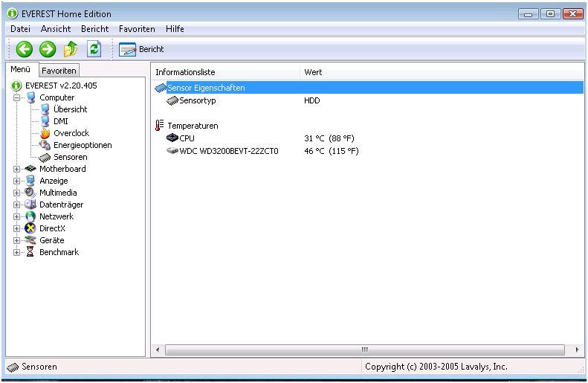Click the 46 °C (115 °F) value
This screenshot has height=383, width=588.
coord(331,151)
